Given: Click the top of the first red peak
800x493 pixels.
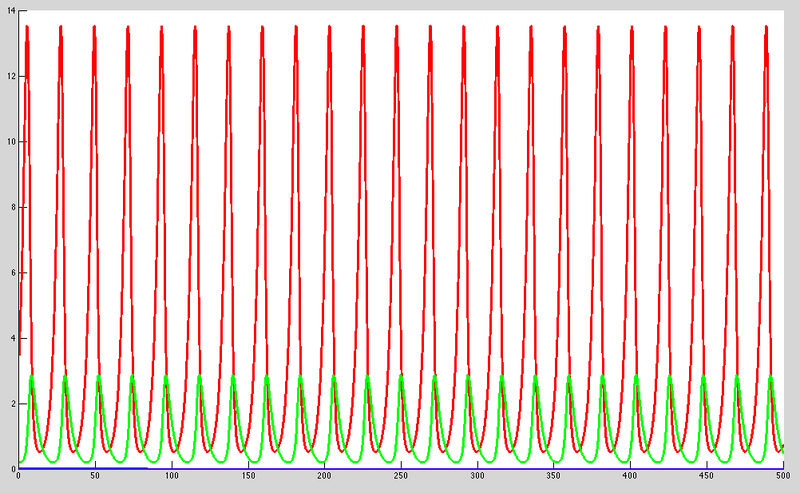Looking at the screenshot, I should (x=27, y=27).
